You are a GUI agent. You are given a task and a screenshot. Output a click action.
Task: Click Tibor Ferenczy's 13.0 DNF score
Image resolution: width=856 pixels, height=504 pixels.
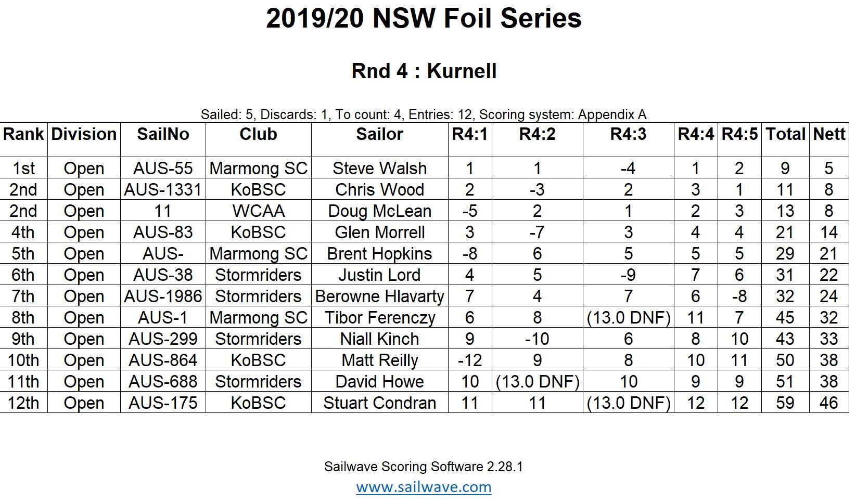click(628, 318)
